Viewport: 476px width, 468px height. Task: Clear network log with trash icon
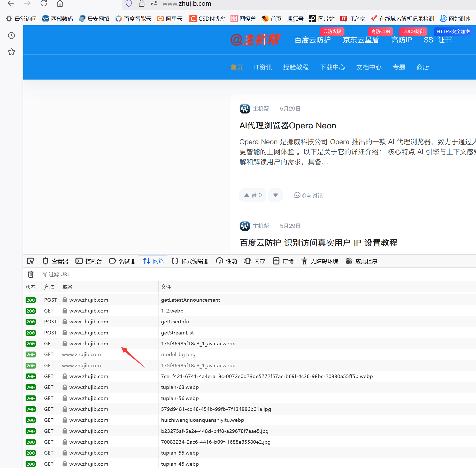[31, 274]
